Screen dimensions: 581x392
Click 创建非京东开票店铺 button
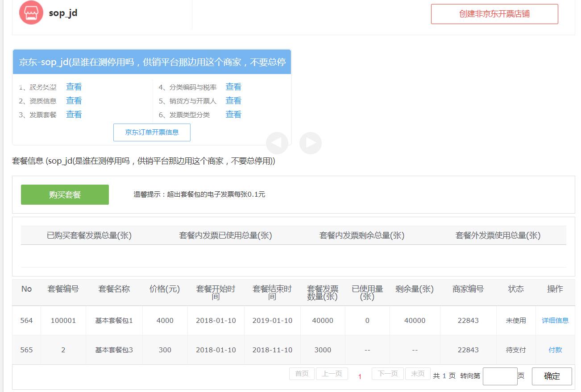coord(494,14)
